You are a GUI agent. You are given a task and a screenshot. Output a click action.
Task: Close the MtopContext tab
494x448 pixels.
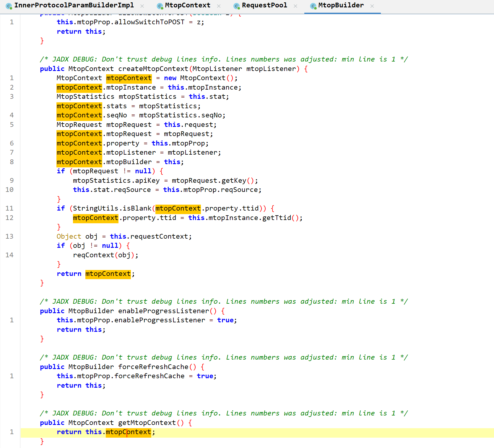(x=219, y=6)
